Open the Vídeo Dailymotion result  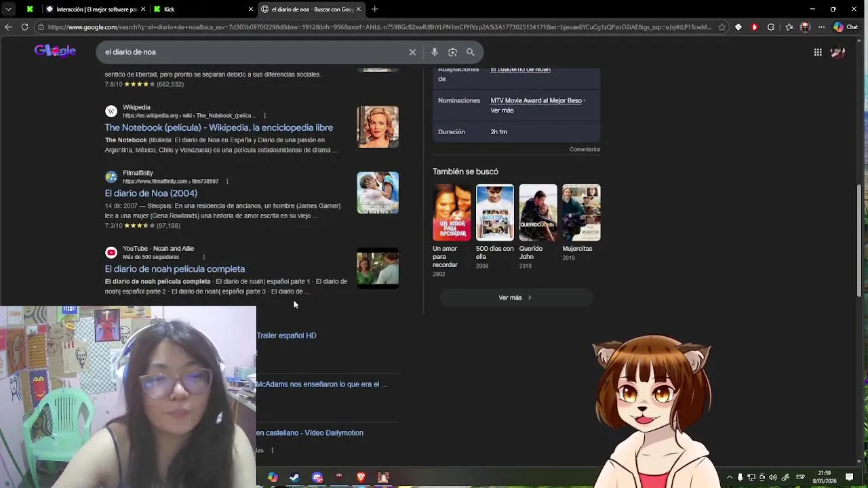310,433
